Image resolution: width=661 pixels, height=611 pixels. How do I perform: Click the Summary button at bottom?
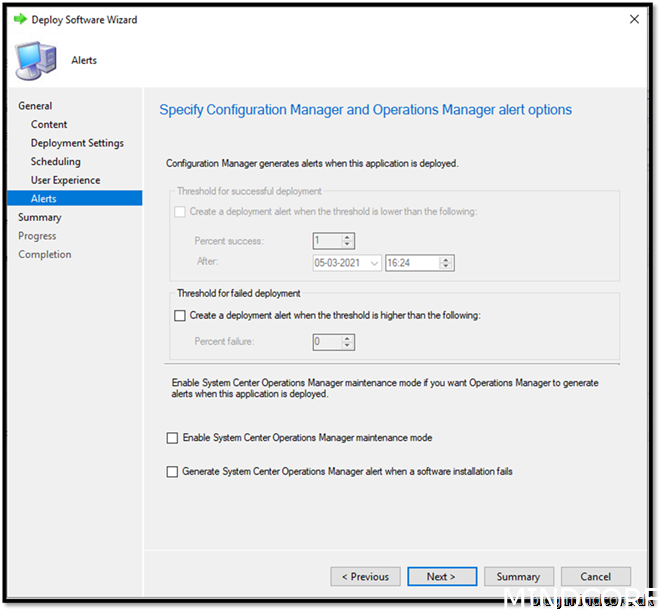[x=518, y=576]
